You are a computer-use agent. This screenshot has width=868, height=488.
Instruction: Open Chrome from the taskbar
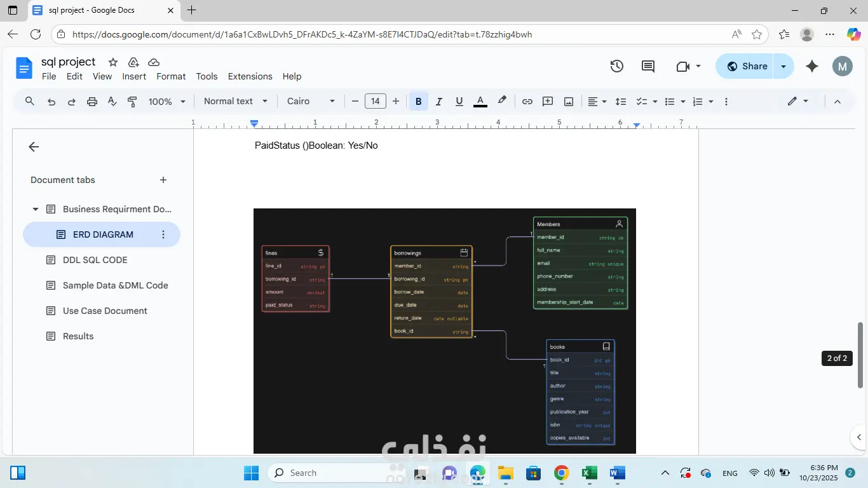coord(561,473)
